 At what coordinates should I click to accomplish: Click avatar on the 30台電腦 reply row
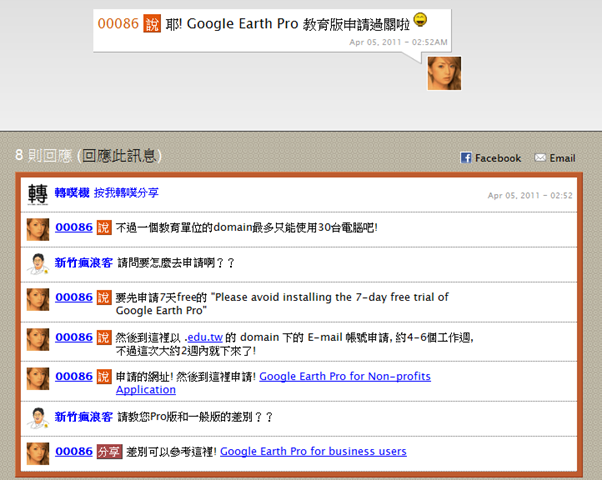point(38,229)
